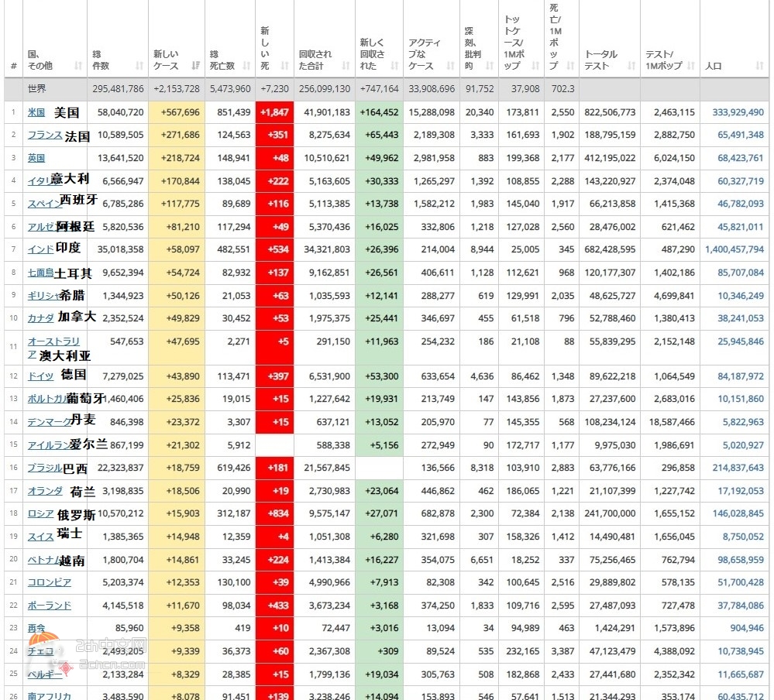Open the フランス country link
Image resolution: width=774 pixels, height=700 pixels.
(x=45, y=135)
